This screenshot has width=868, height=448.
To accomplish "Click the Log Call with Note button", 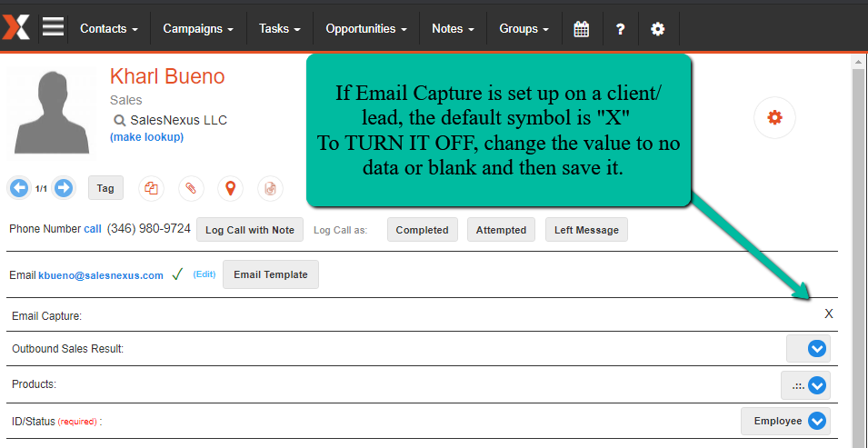I will coord(250,230).
